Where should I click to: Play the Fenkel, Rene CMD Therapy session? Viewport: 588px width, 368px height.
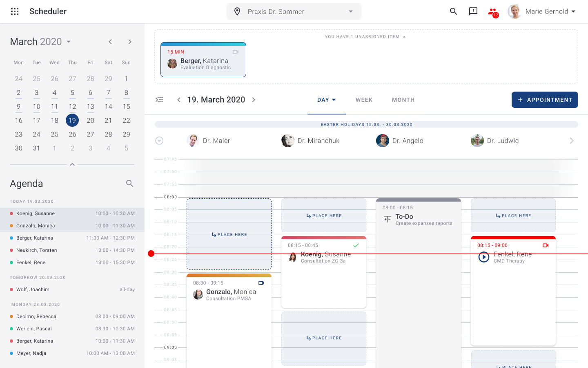pyautogui.click(x=484, y=257)
